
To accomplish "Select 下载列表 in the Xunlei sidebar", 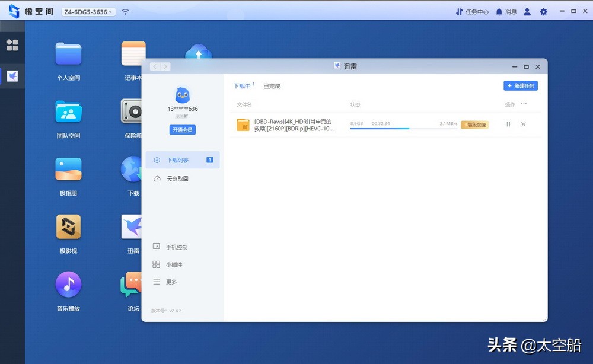I will [x=183, y=160].
